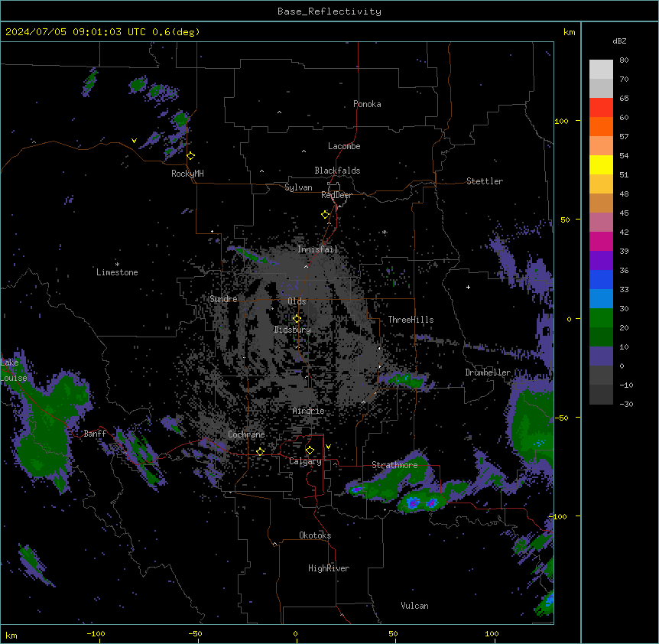Click the ThreeHills label
The image size is (659, 644).
click(x=411, y=320)
